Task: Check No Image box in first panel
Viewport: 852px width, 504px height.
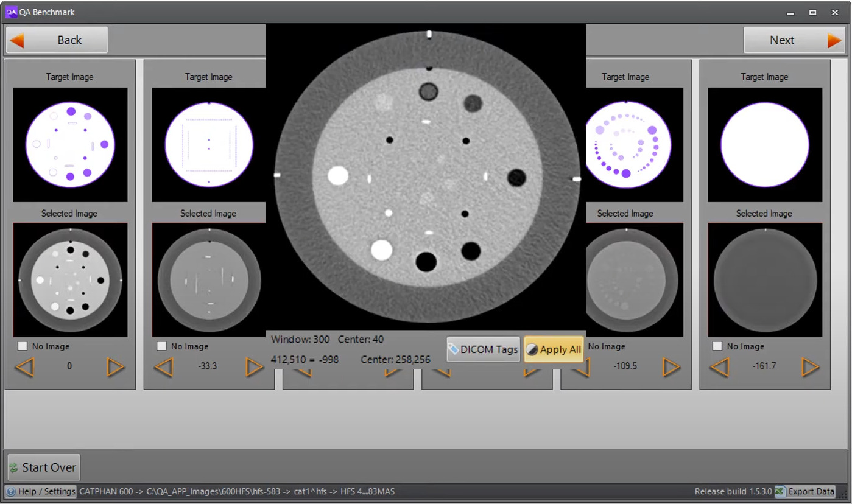Action: (23, 346)
